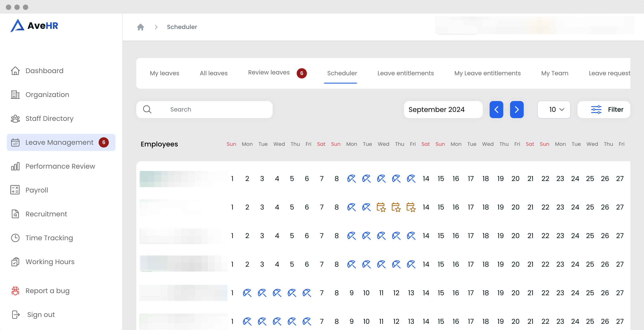Click first orange holiday icon in second row

point(381,207)
